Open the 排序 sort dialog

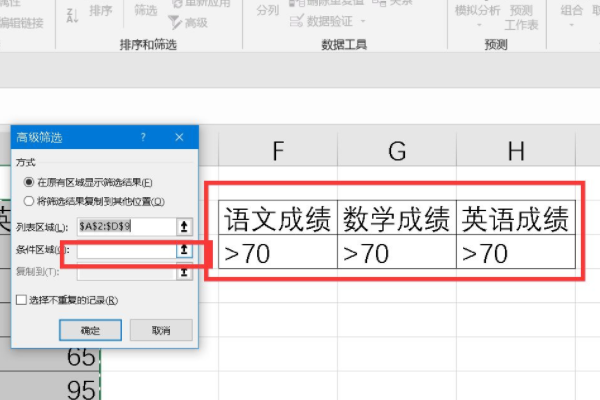(x=101, y=10)
